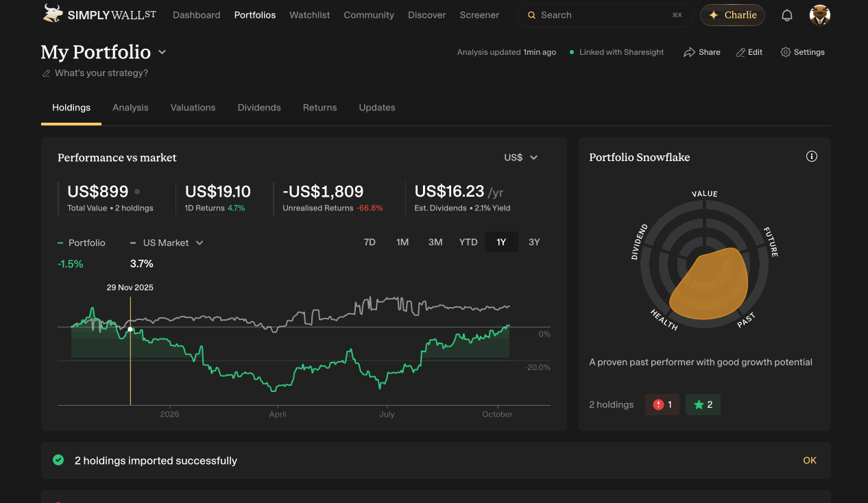Click the strategy pencil icon

point(47,73)
